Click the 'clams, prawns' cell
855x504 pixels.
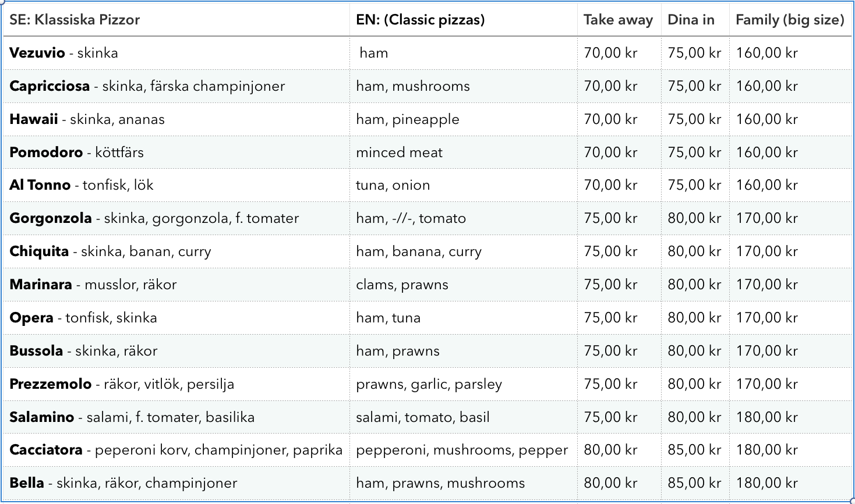point(402,285)
